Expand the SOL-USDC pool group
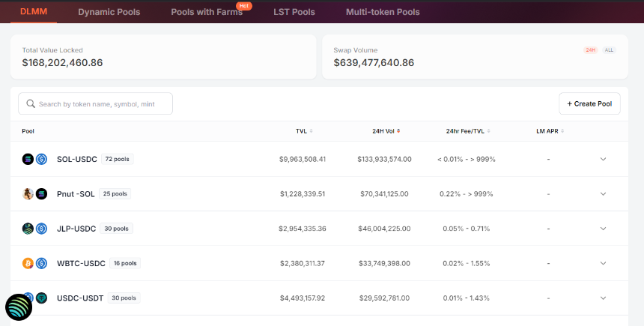The image size is (644, 326). pyautogui.click(x=603, y=159)
